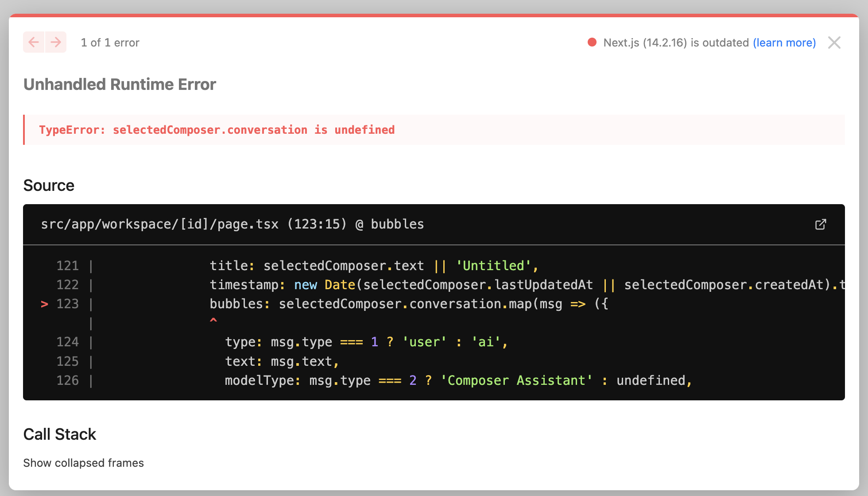The height and width of the screenshot is (496, 868).
Task: Click the previous error arrow button
Action: [34, 43]
